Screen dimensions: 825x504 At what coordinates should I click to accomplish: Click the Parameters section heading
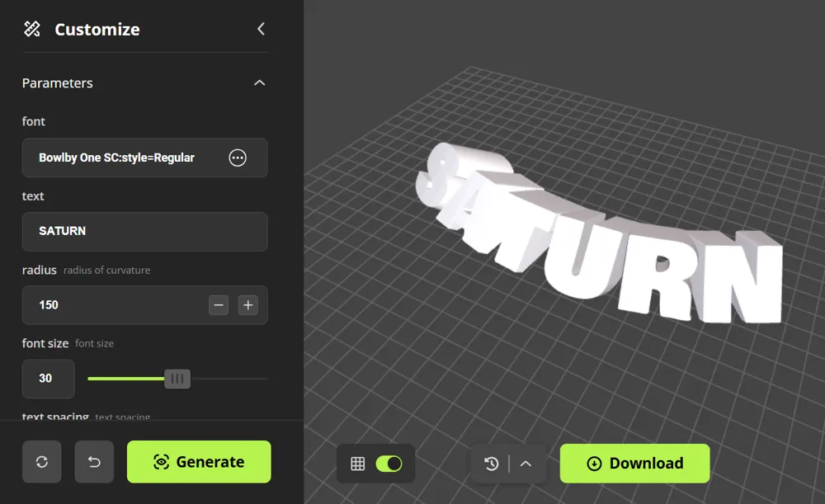pos(58,83)
